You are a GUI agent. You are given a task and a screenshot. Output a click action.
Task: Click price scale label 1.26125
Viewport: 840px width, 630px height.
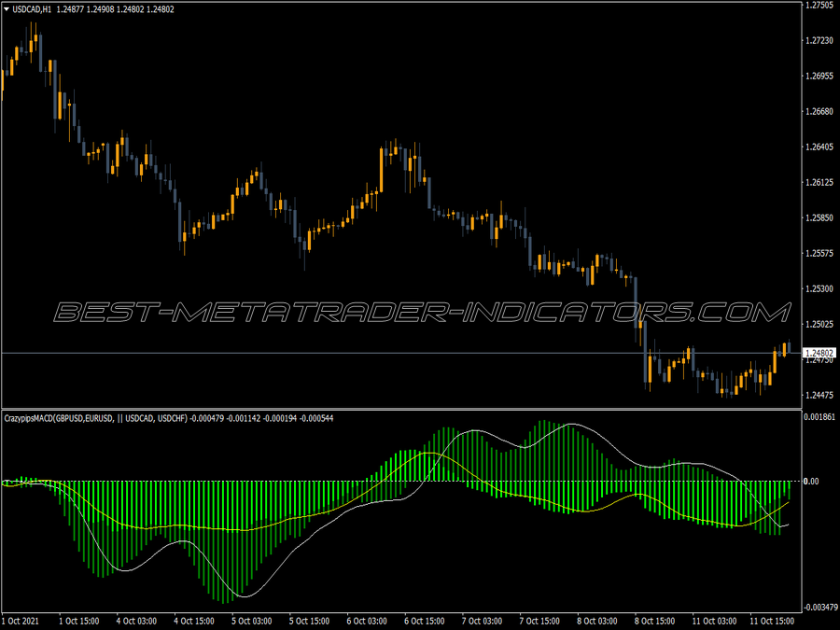[819, 183]
